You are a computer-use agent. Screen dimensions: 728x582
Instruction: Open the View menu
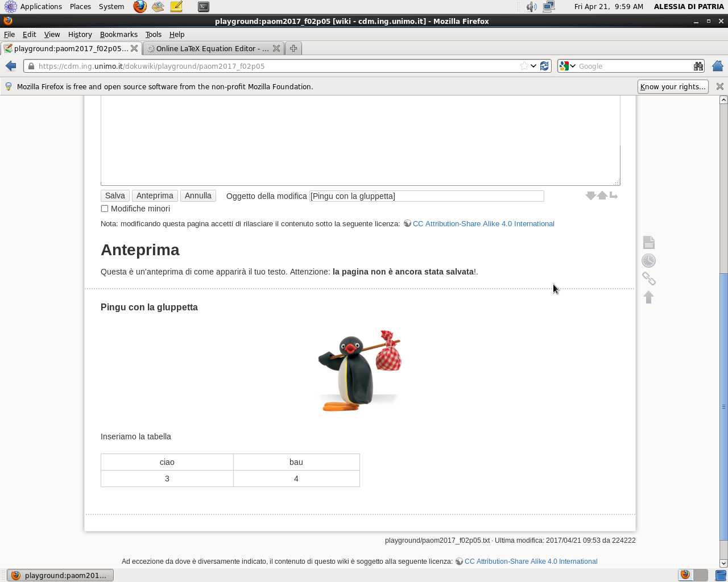click(52, 34)
